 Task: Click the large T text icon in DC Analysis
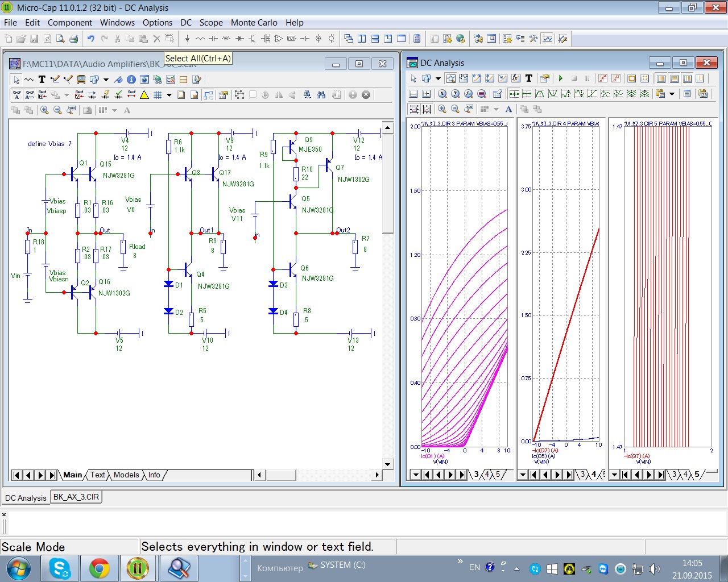click(529, 78)
